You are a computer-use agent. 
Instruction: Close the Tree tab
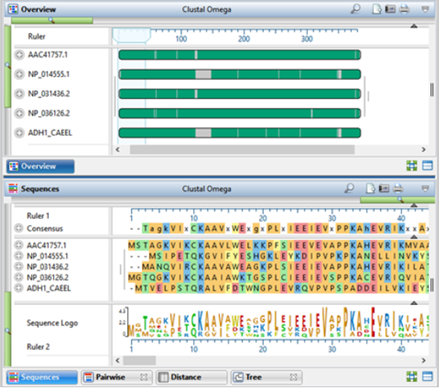pyautogui.click(x=293, y=377)
